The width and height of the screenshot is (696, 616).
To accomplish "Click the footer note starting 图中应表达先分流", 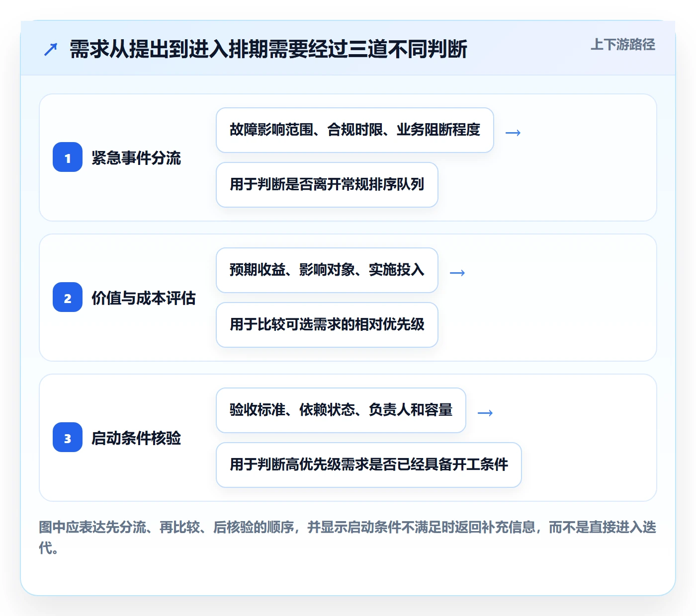I will pyautogui.click(x=348, y=537).
